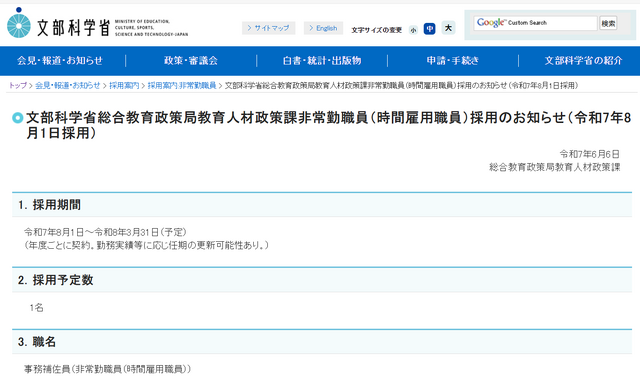Click the current page breadcrumb text at the end
This screenshot has height=382, width=640.
(401, 85)
